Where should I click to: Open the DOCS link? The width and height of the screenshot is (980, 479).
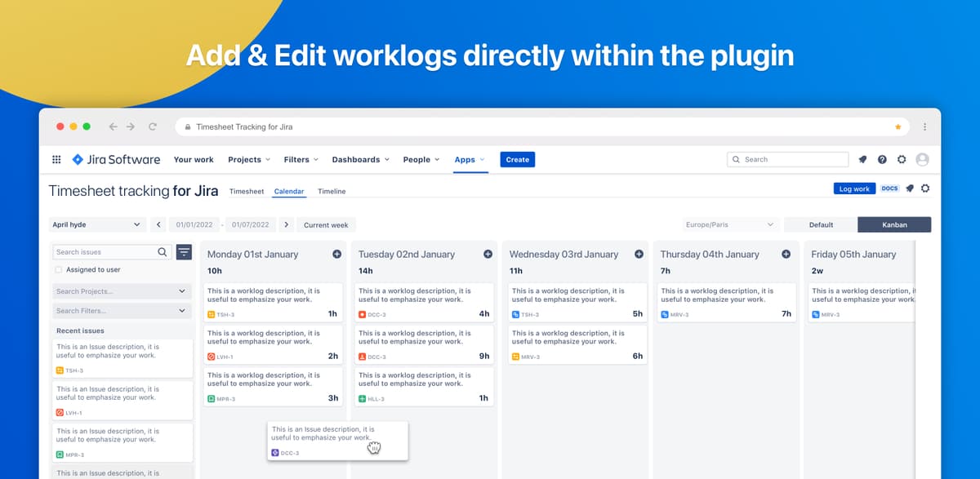[890, 188]
